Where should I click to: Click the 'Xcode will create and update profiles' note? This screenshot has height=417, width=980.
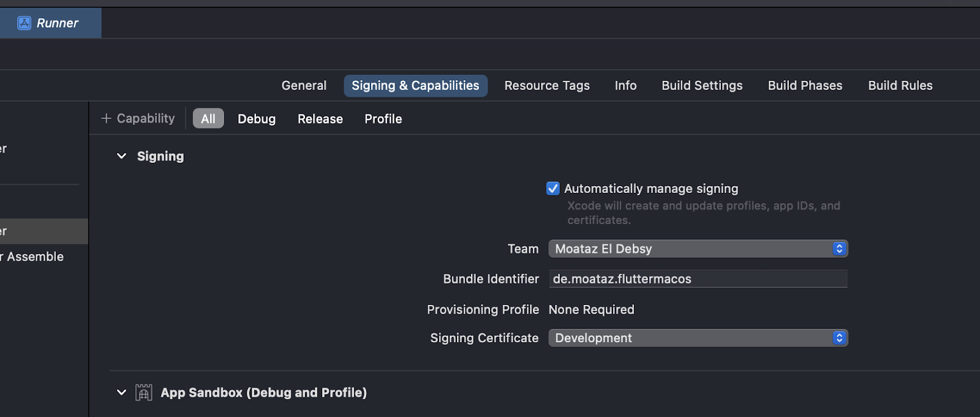(x=704, y=212)
